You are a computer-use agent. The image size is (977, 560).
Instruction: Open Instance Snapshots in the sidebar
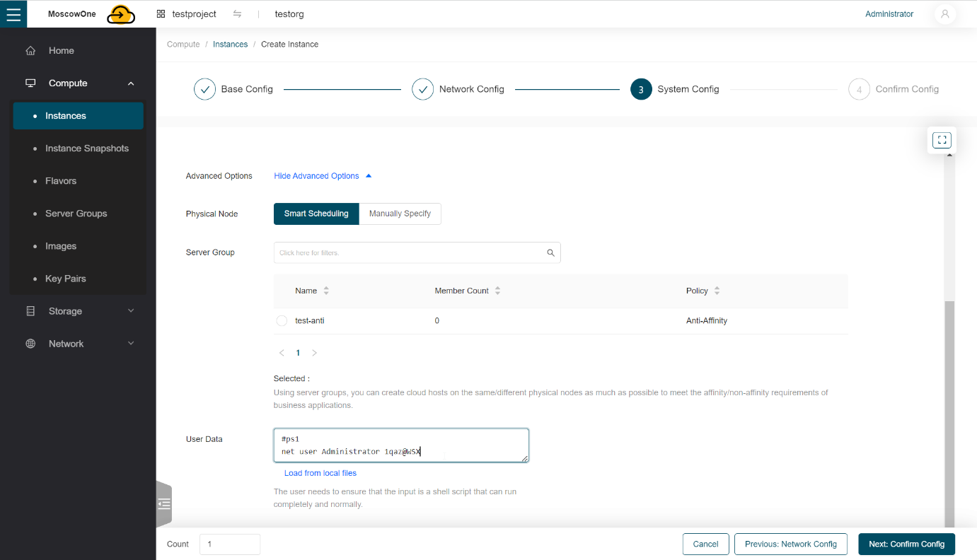click(86, 148)
